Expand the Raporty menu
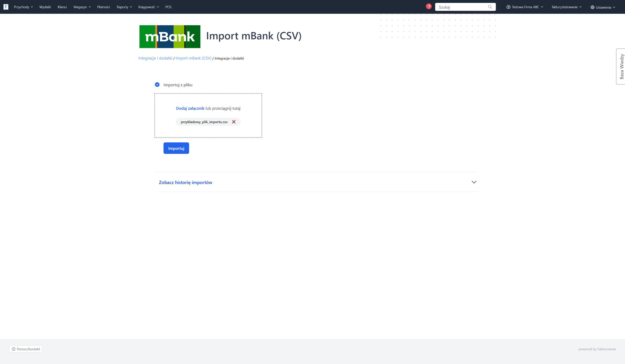625x364 pixels. [x=125, y=7]
